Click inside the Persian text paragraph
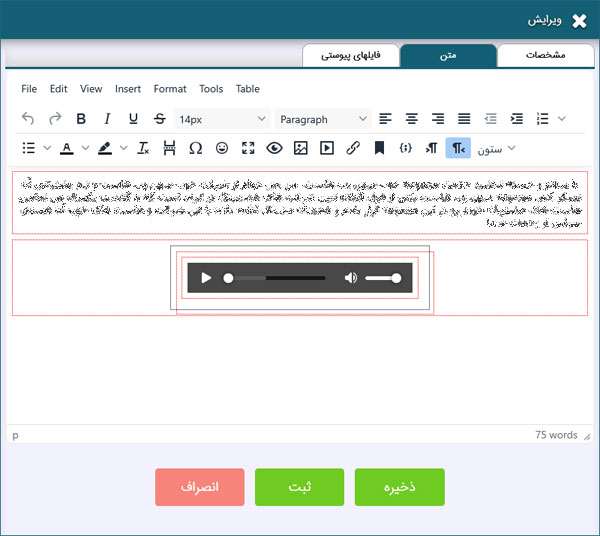Screen dimensions: 600x536 [x=300, y=203]
